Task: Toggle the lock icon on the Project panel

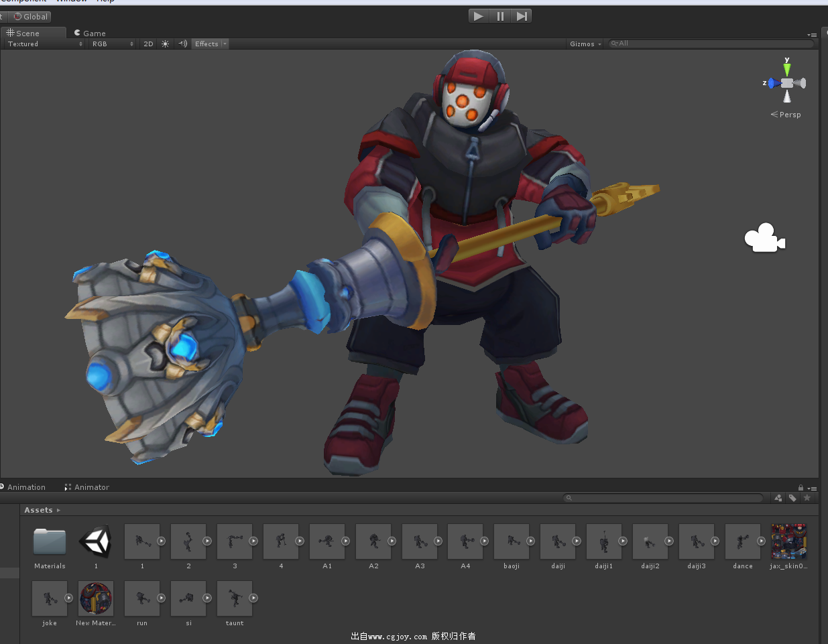Action: (801, 488)
